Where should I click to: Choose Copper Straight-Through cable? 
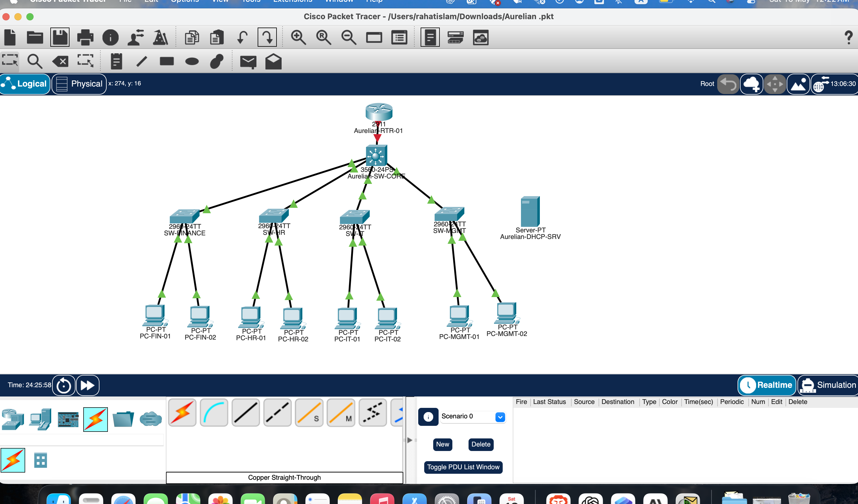(246, 412)
